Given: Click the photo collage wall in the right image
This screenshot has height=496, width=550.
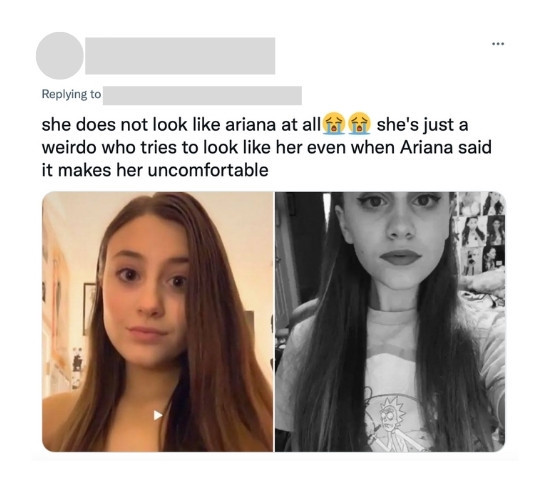Looking at the screenshot, I should point(479,235).
